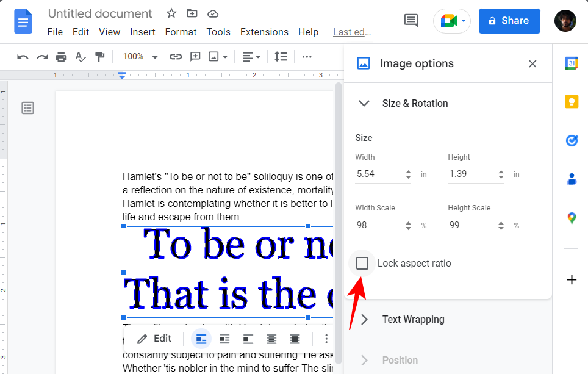
Task: Click the blue Share button
Action: (509, 21)
